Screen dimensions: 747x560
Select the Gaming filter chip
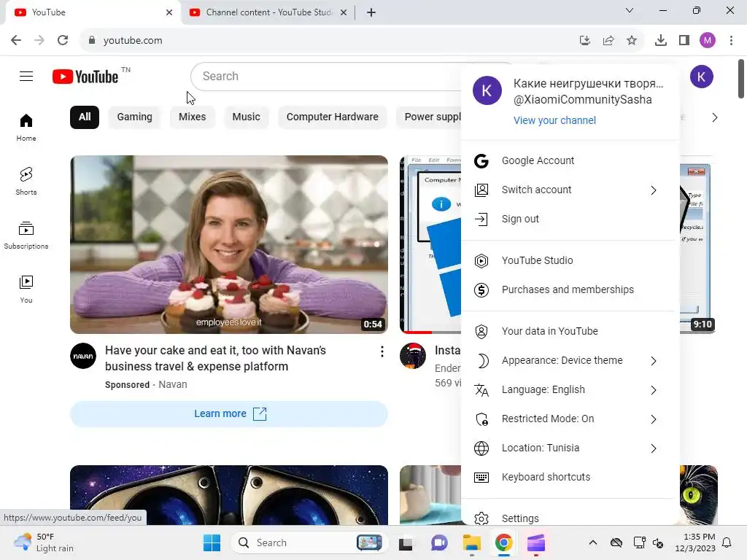click(x=134, y=117)
